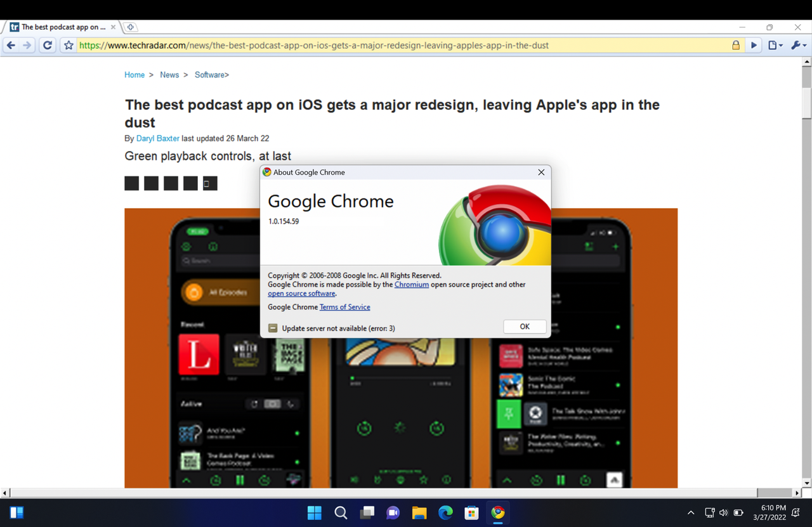Click the address bar URL field
Image resolution: width=812 pixels, height=527 pixels.
tap(403, 46)
